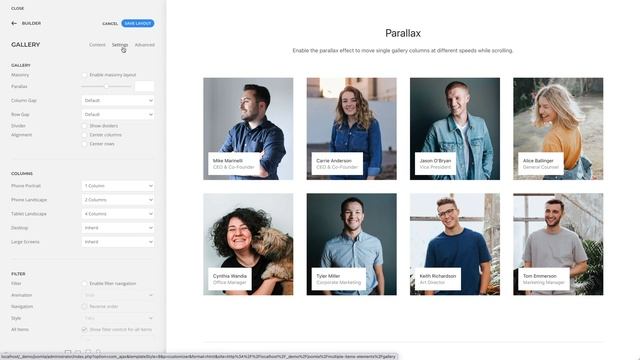Select Carrie Anderson photo card
This screenshot has width=640, height=360.
point(351,129)
